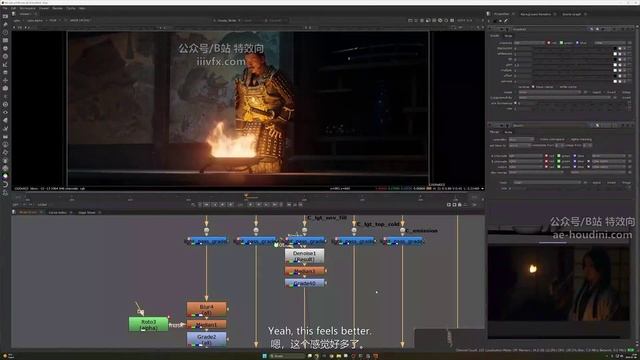This screenshot has height=360, width=640.
Task: Toggle the black clamp checkbox
Action: 533,87
